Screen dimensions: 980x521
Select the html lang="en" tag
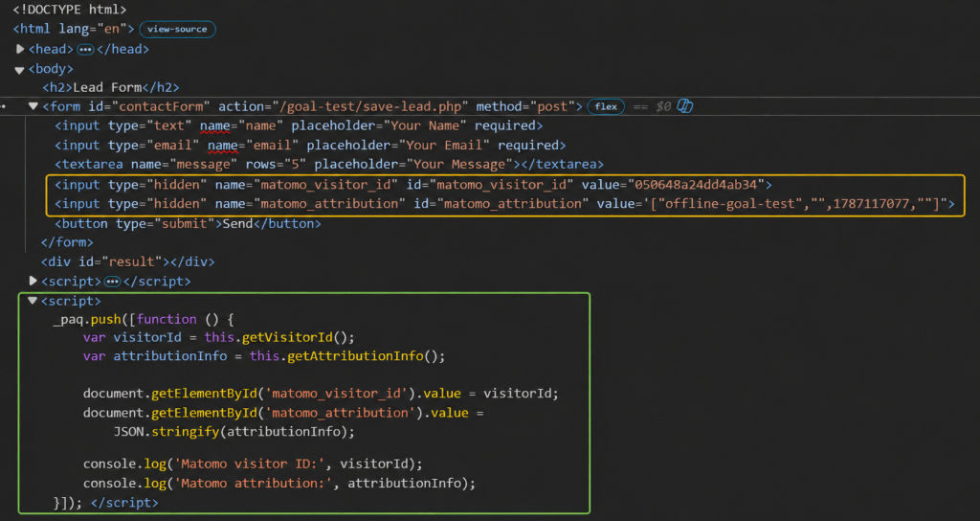click(74, 30)
